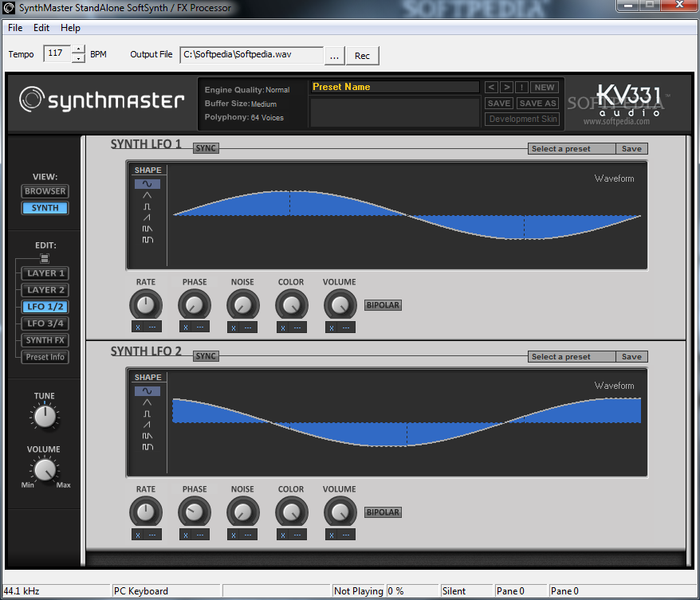Click the SAVE preset button
The height and width of the screenshot is (600, 700).
[x=498, y=103]
